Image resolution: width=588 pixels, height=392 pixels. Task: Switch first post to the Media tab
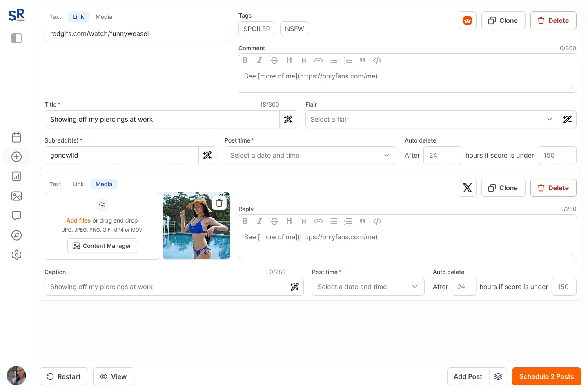(x=104, y=17)
